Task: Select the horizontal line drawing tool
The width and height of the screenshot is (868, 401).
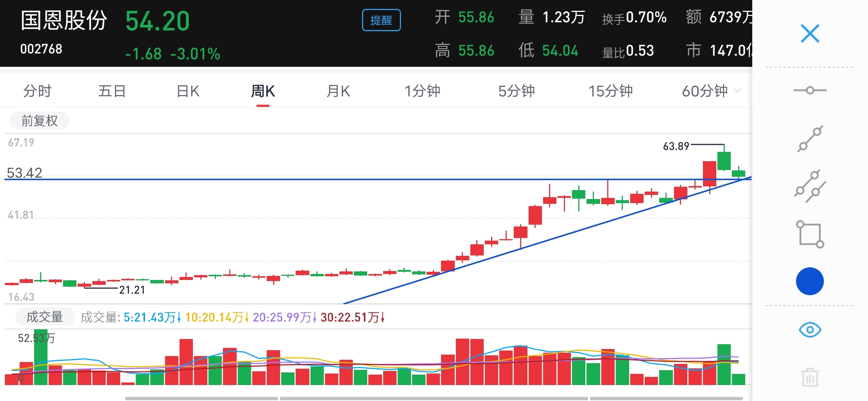Action: (x=810, y=90)
